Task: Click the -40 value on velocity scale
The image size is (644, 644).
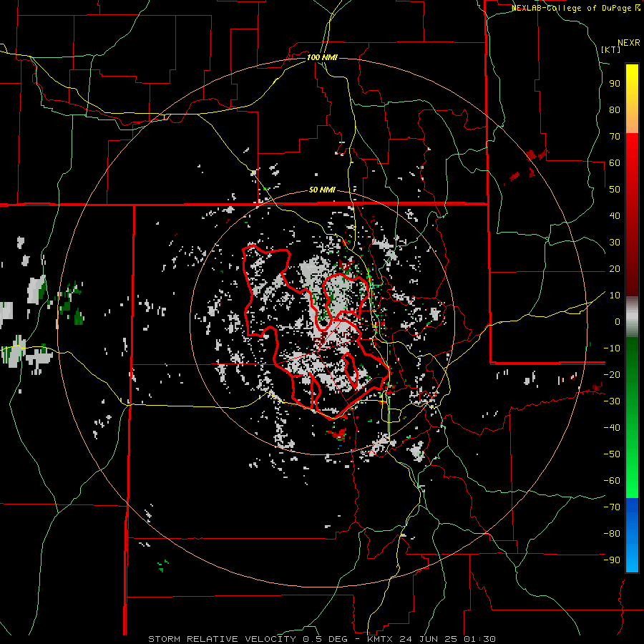Action: click(x=612, y=428)
